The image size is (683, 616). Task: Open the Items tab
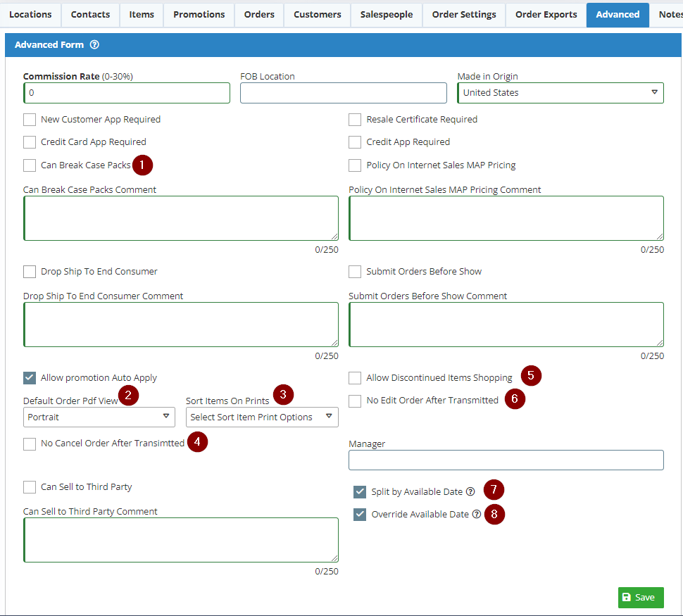click(142, 14)
